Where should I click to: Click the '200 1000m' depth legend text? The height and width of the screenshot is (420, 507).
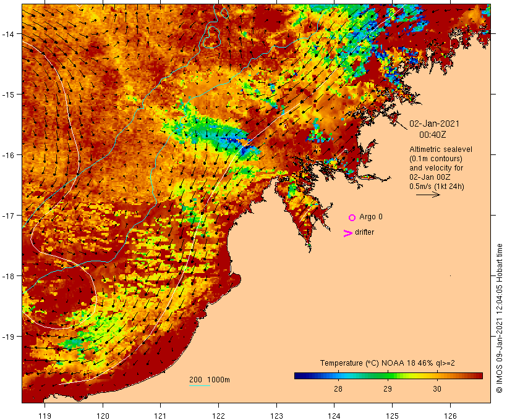pos(210,380)
